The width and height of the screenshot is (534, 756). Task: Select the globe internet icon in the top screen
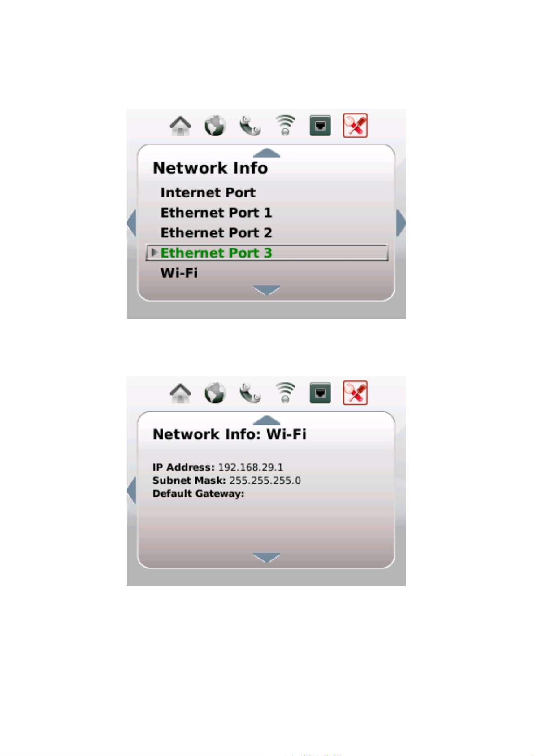[x=215, y=126]
